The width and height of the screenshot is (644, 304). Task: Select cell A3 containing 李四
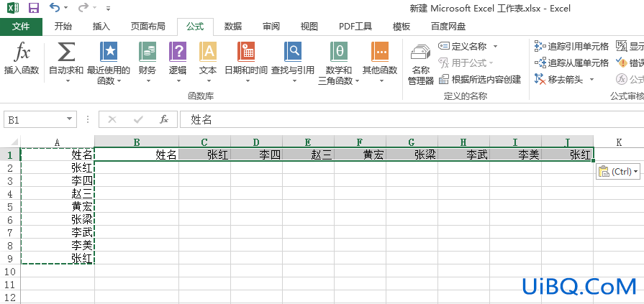[58, 180]
